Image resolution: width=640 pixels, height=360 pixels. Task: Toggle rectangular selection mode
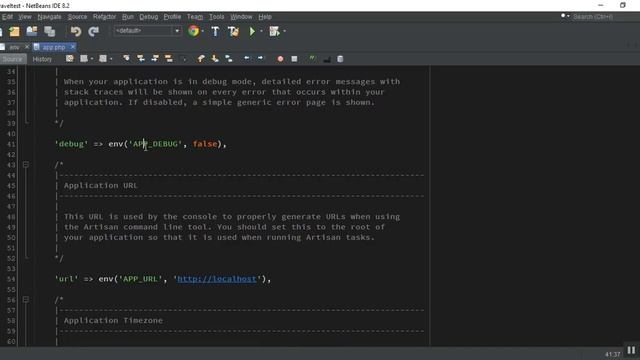click(x=183, y=59)
